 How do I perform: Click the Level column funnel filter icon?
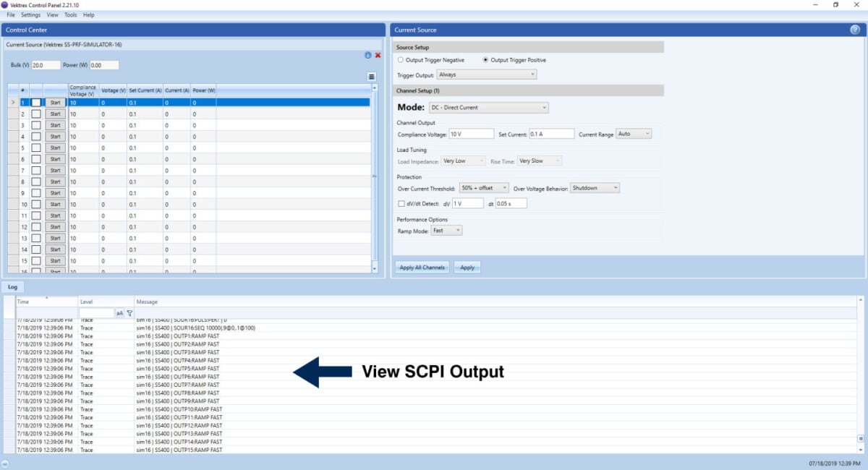(x=129, y=313)
